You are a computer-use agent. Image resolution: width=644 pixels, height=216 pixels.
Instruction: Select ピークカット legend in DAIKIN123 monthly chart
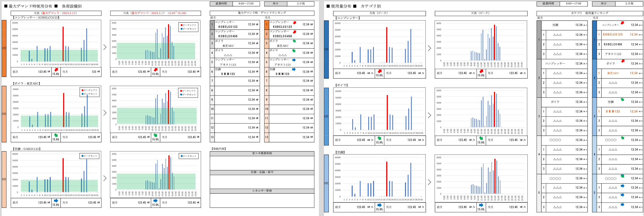[x=89, y=156]
